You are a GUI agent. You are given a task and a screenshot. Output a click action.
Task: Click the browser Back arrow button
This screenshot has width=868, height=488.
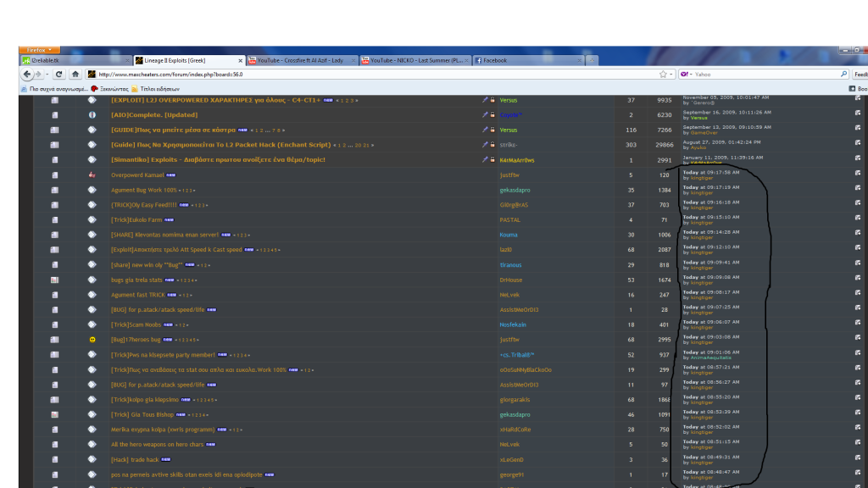28,75
